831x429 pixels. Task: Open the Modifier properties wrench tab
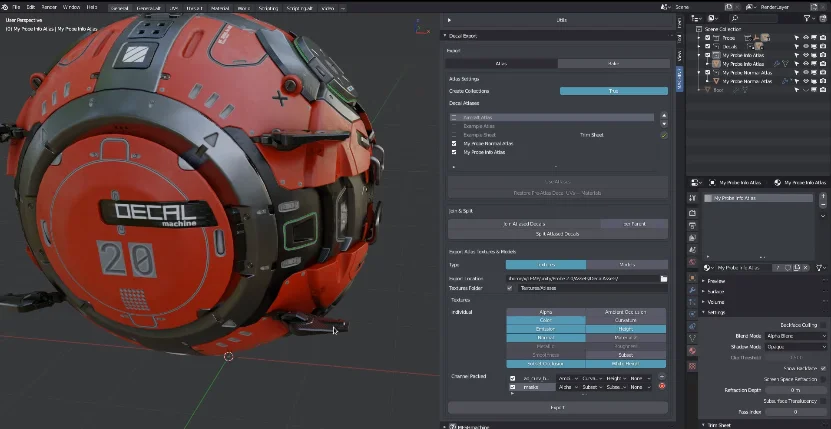point(692,290)
